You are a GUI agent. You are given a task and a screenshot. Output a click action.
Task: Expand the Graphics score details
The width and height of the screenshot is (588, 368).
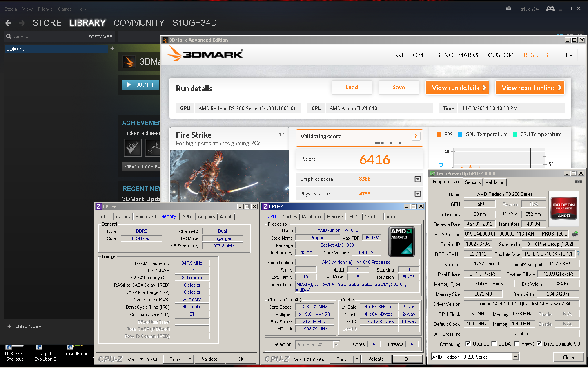(x=418, y=179)
